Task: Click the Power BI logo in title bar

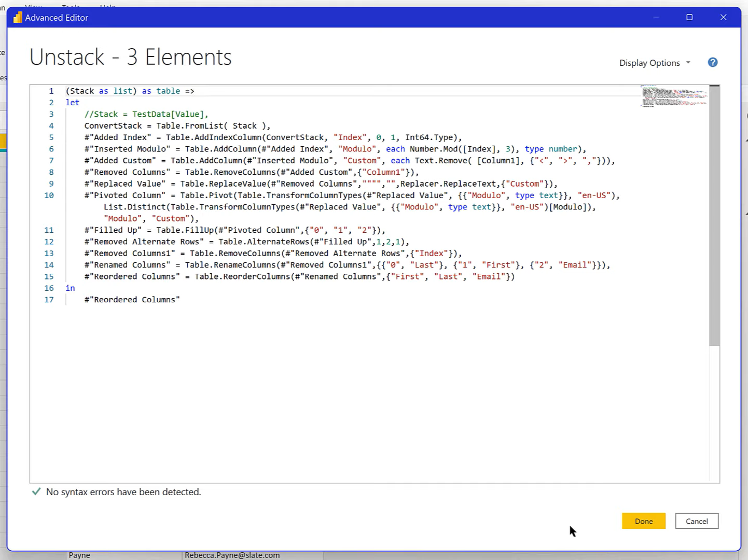Action: (x=18, y=18)
